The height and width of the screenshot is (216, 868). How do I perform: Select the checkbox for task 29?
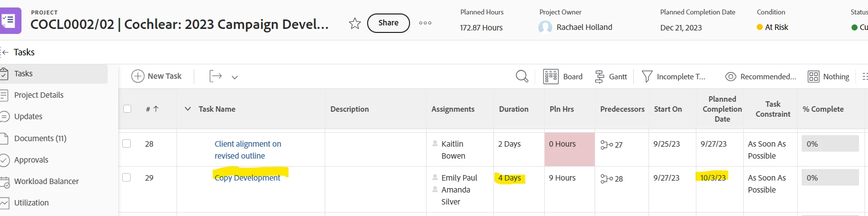[x=127, y=178]
